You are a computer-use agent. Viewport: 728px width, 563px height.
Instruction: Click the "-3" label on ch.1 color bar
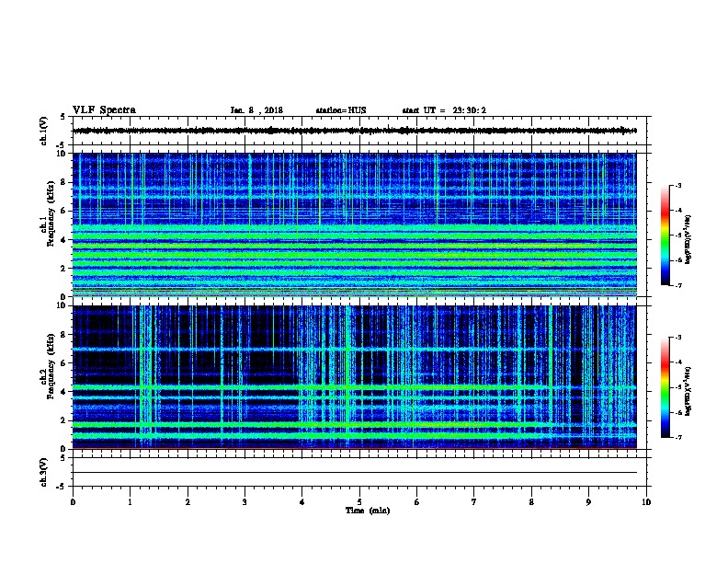[678, 186]
